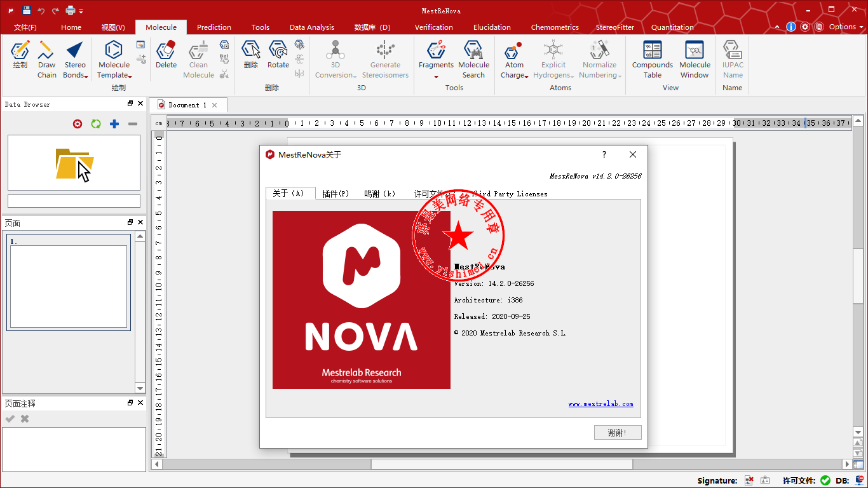
Task: Select the 删除 hexagon with cursor tool
Action: 251,55
